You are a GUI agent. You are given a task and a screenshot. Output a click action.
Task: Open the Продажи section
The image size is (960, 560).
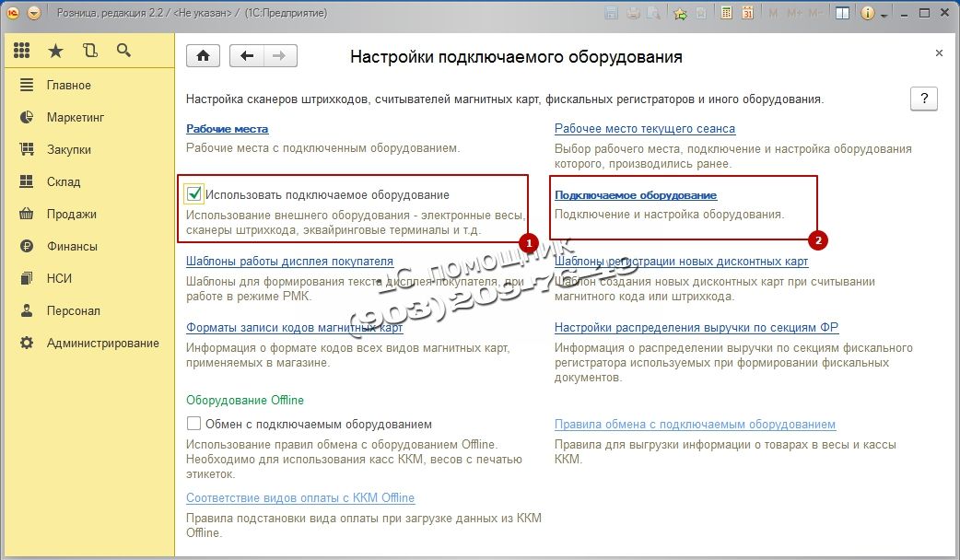pos(71,214)
